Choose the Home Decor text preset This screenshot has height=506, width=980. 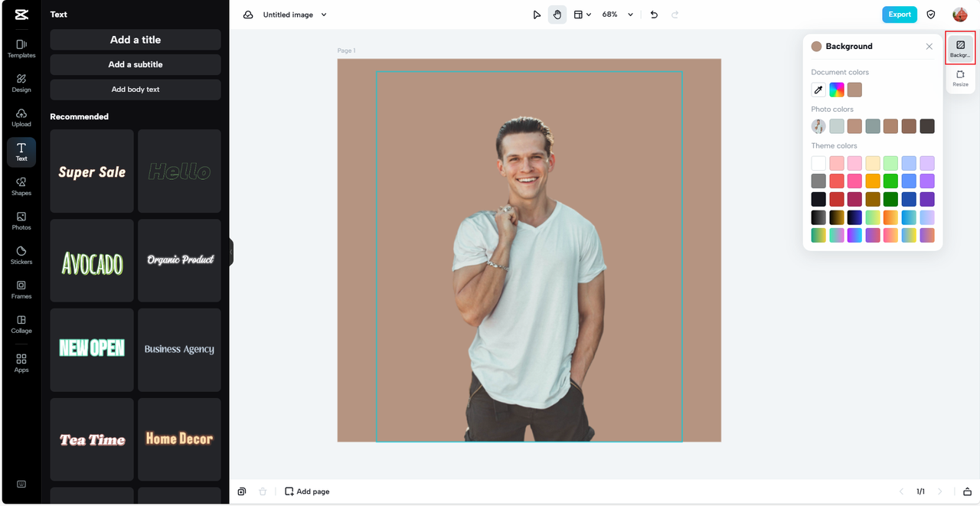(x=179, y=439)
